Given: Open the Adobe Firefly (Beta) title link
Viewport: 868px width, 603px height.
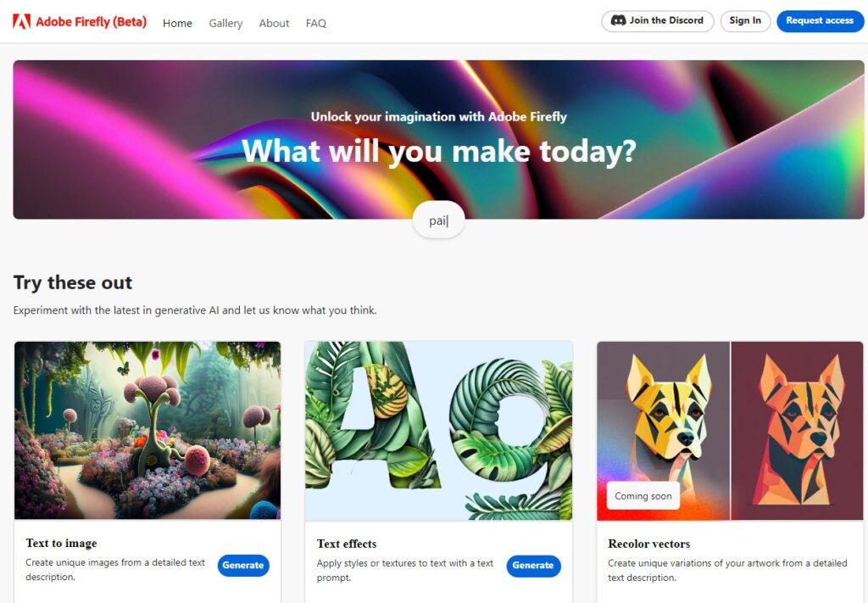Looking at the screenshot, I should 92,22.
